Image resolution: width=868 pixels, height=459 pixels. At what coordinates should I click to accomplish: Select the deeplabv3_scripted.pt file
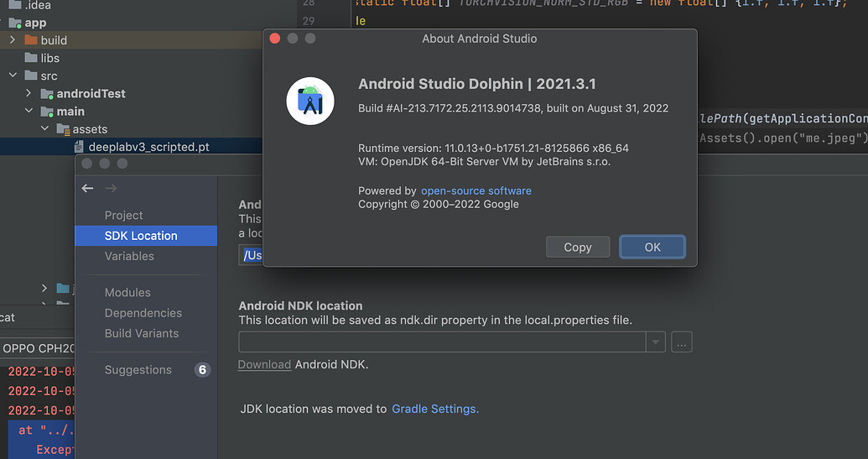click(148, 147)
